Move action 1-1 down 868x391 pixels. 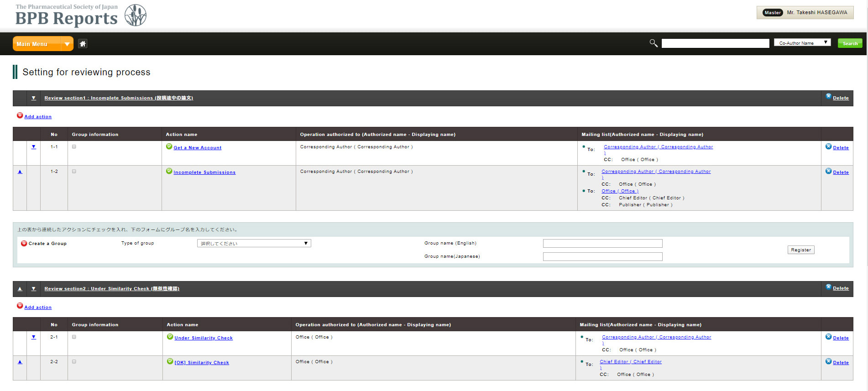(x=33, y=147)
